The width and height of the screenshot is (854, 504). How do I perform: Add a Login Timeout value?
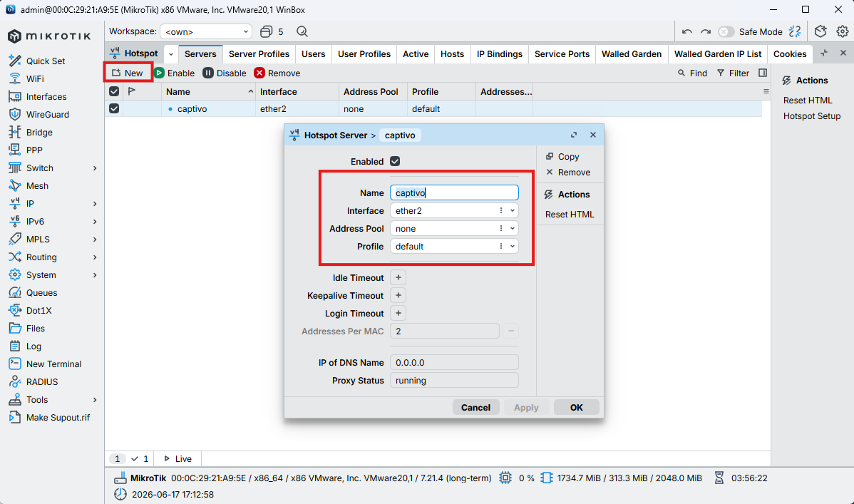[398, 313]
